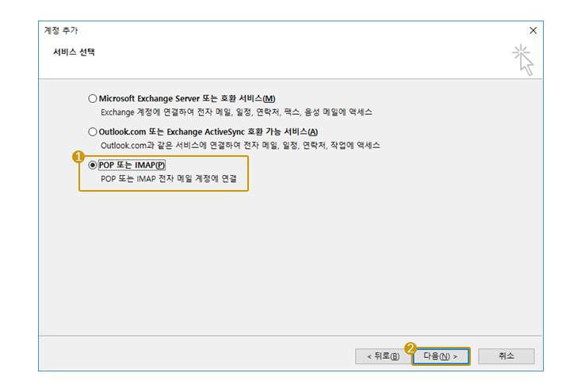The image size is (581, 392).
Task: Click the orange step 1 badge
Action: pyautogui.click(x=78, y=156)
